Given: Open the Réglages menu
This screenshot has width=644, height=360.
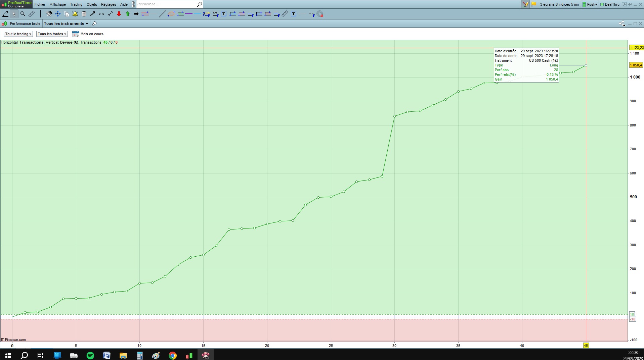Looking at the screenshot, I should [x=109, y=4].
